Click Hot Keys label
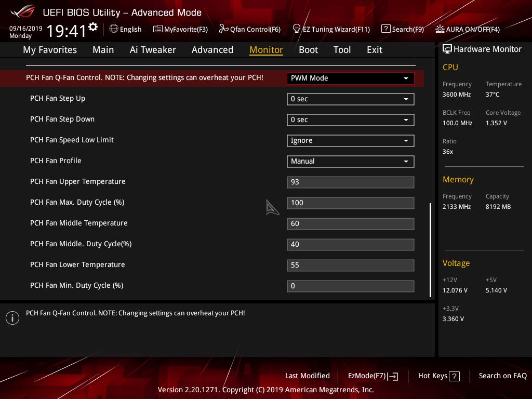Screen dimensions: 532x399 [x=433, y=376]
